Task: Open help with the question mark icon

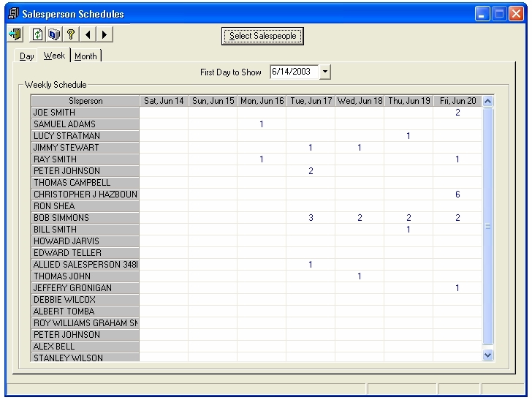Action: pos(71,34)
